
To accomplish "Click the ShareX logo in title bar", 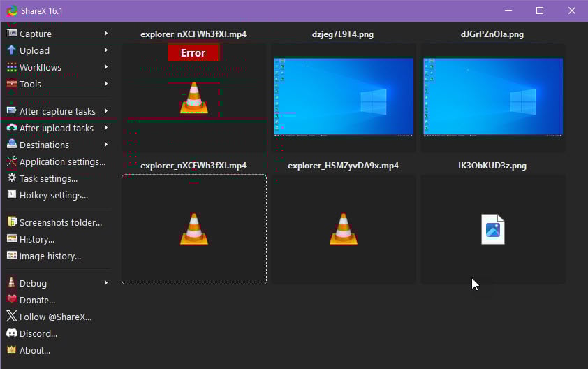I will 12,11.
